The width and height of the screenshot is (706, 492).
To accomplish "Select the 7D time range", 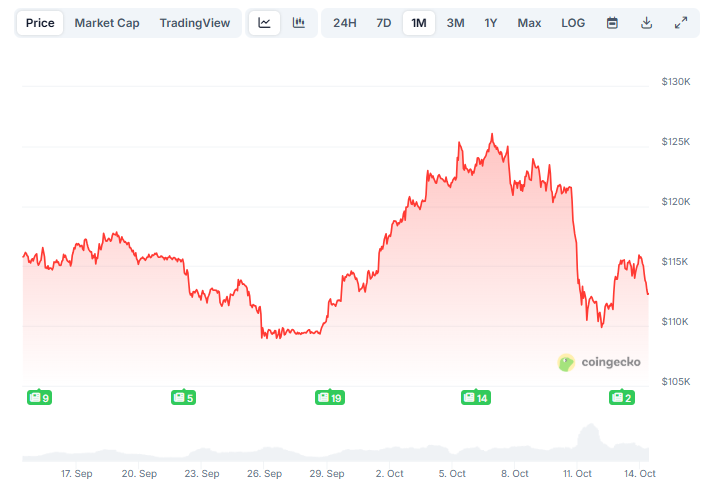I will click(x=384, y=23).
